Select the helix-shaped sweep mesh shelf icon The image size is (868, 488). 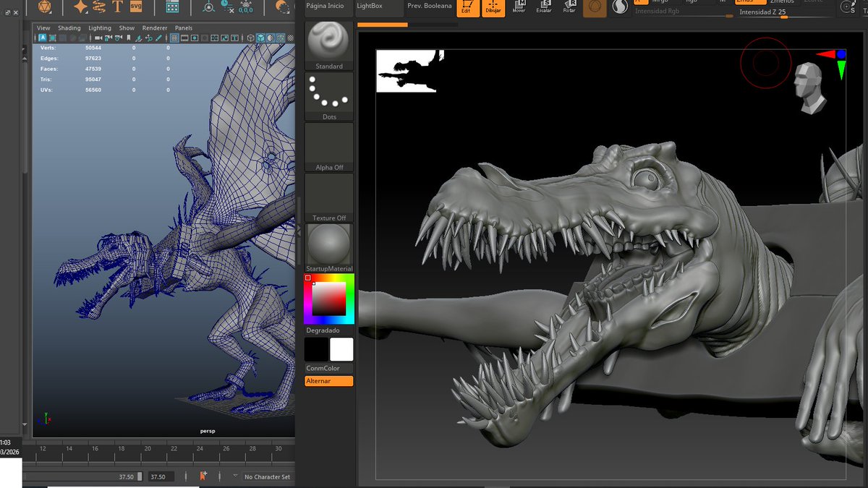click(x=99, y=7)
